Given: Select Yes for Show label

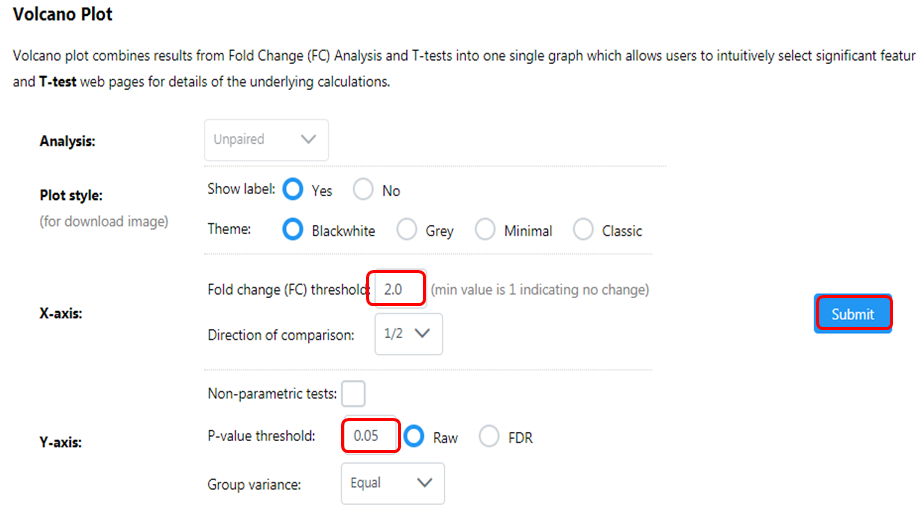Looking at the screenshot, I should tap(293, 190).
